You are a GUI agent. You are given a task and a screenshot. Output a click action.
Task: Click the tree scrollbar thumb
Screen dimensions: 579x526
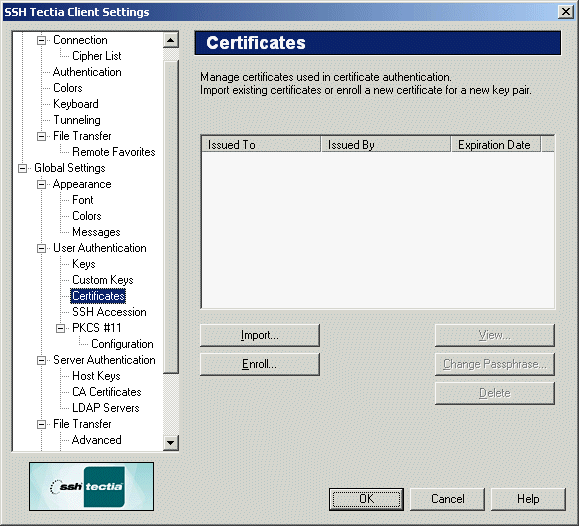point(171,217)
